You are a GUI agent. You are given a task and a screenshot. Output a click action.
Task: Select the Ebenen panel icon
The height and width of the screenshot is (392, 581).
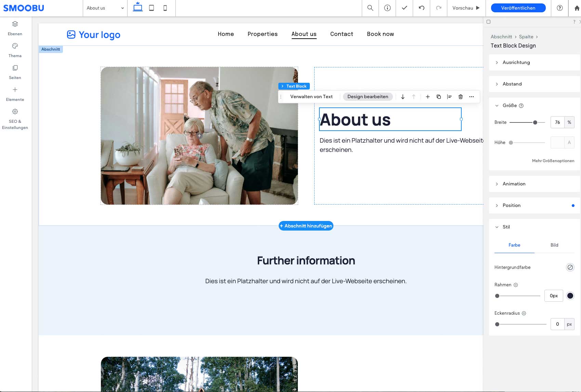(15, 24)
